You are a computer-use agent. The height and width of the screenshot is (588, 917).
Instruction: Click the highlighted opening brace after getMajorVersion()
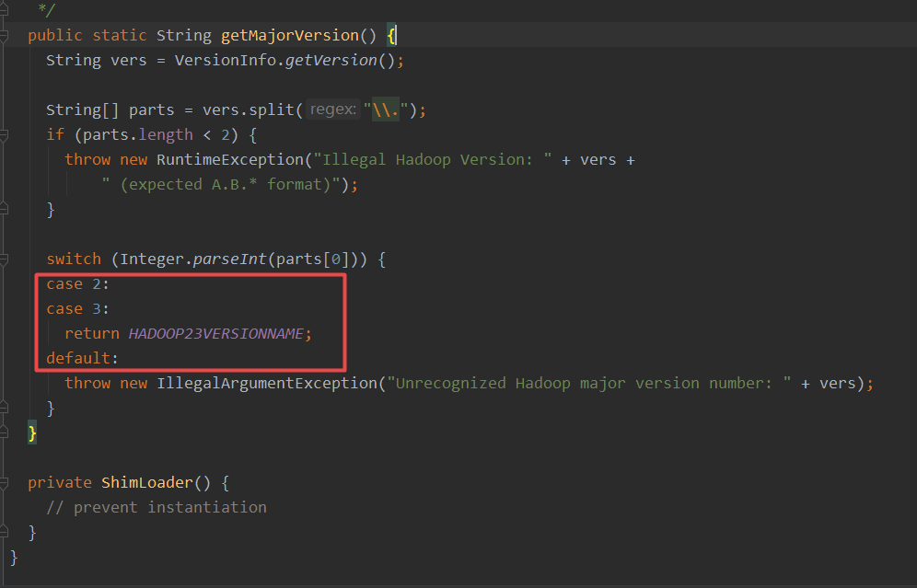[x=391, y=36]
